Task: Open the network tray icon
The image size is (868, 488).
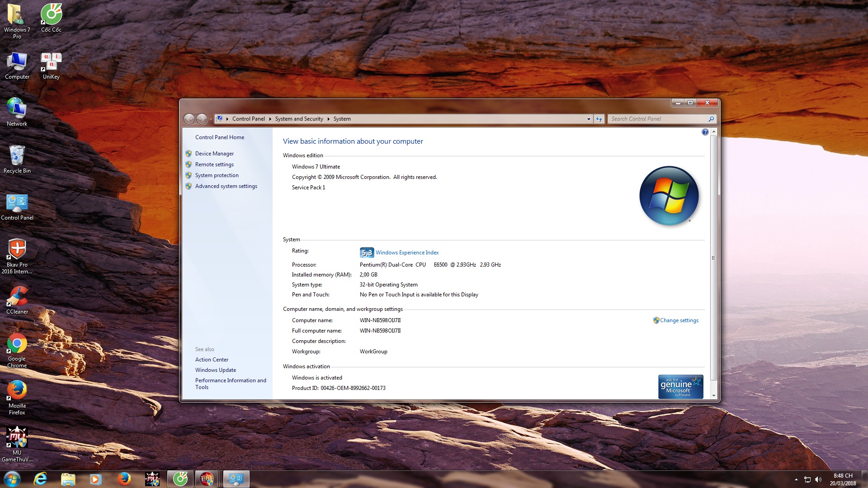Action: (x=807, y=479)
